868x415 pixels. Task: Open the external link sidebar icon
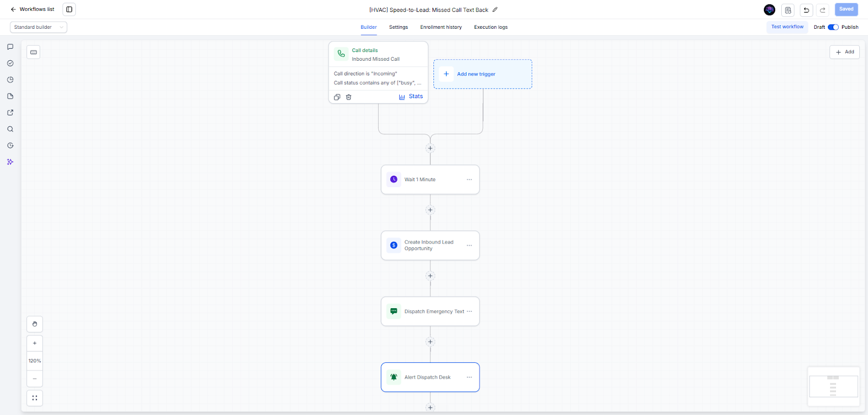pyautogui.click(x=10, y=113)
